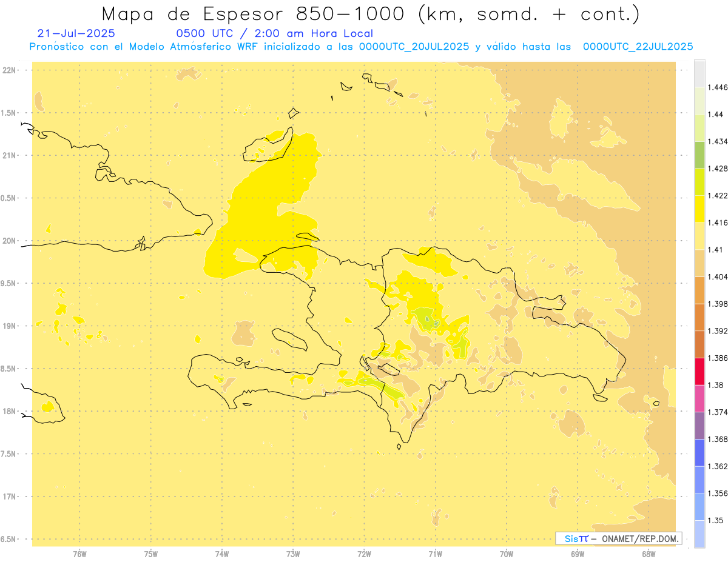Click the '1.392' colorbar value
Image resolution: width=728 pixels, height=562 pixels.
718,331
